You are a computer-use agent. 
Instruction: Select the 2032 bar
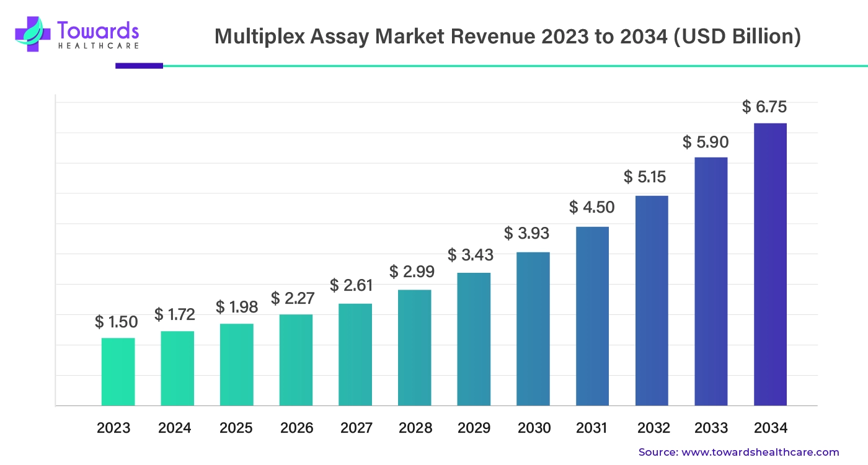[x=652, y=301]
